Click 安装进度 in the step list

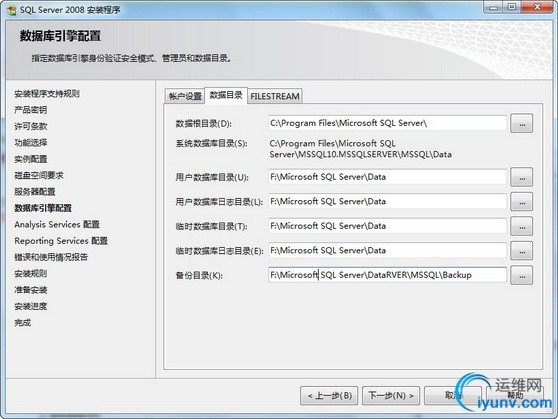click(x=31, y=306)
